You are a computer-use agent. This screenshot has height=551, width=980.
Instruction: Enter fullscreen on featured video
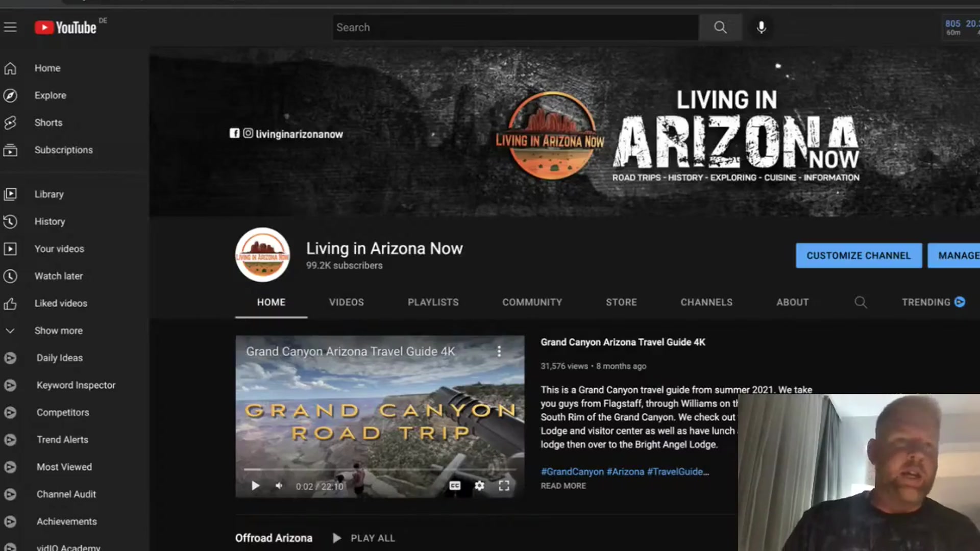[x=504, y=486]
